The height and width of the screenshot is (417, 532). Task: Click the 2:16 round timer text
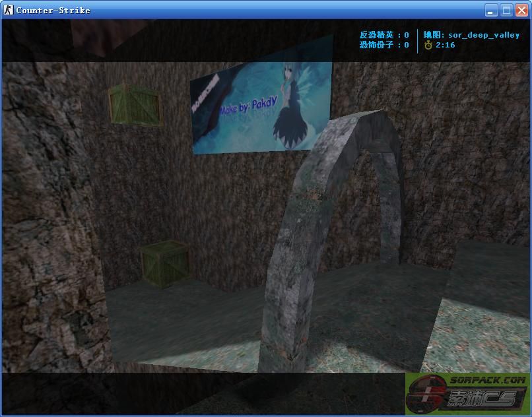pos(445,46)
